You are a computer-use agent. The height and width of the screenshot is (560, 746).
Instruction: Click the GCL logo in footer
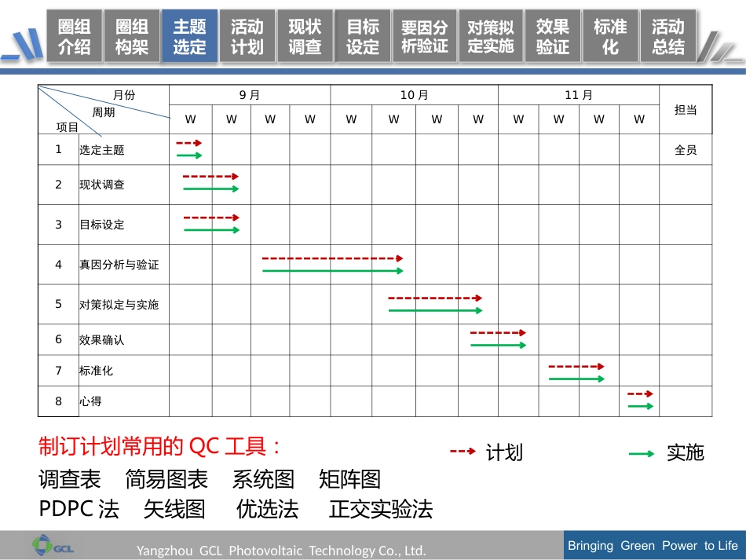[53, 545]
